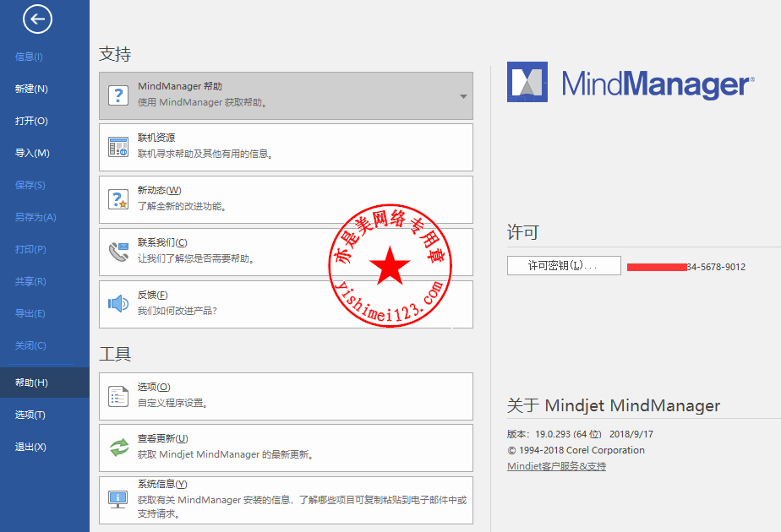Click the description 联机寻求帮助及其他有用的信息。
The width and height of the screenshot is (781, 532).
click(x=205, y=154)
